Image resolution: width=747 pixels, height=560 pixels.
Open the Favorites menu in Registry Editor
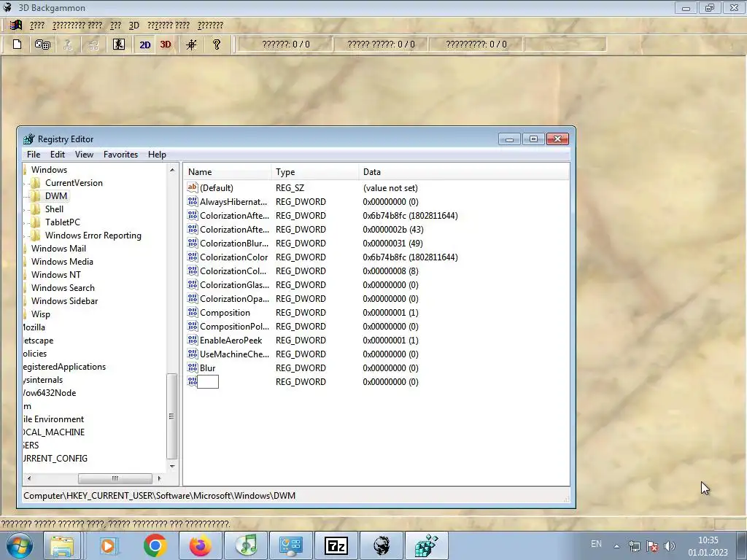[120, 155]
